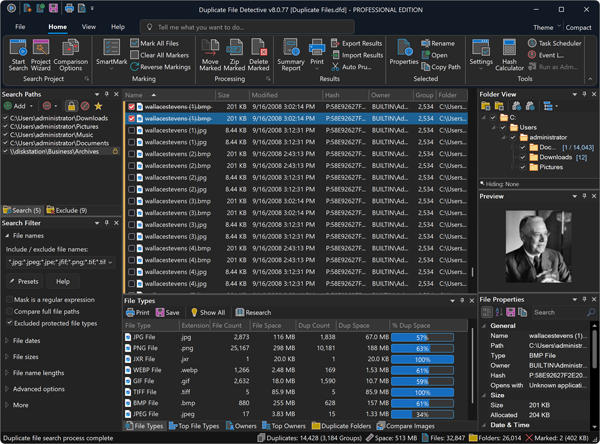600x444 pixels.
Task: Open the File menu
Action: click(20, 27)
